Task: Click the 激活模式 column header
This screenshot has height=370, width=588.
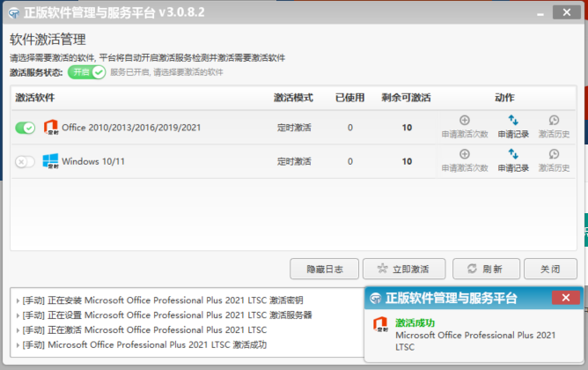Action: click(293, 98)
